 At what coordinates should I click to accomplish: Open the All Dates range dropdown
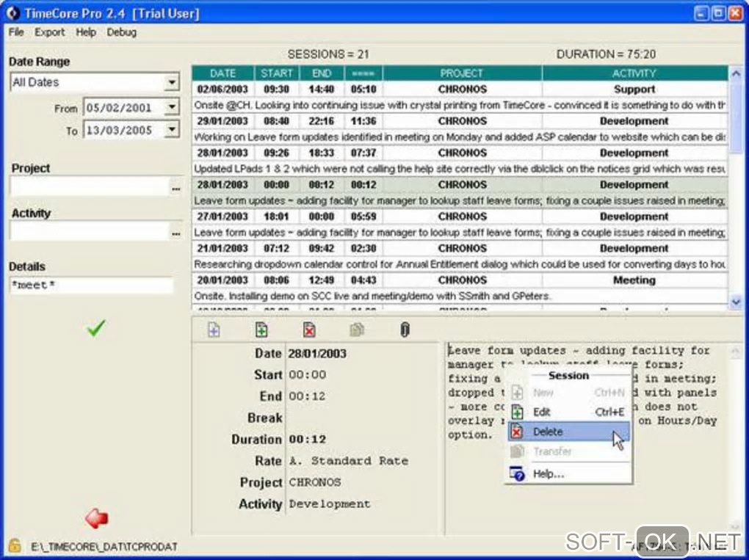[172, 83]
